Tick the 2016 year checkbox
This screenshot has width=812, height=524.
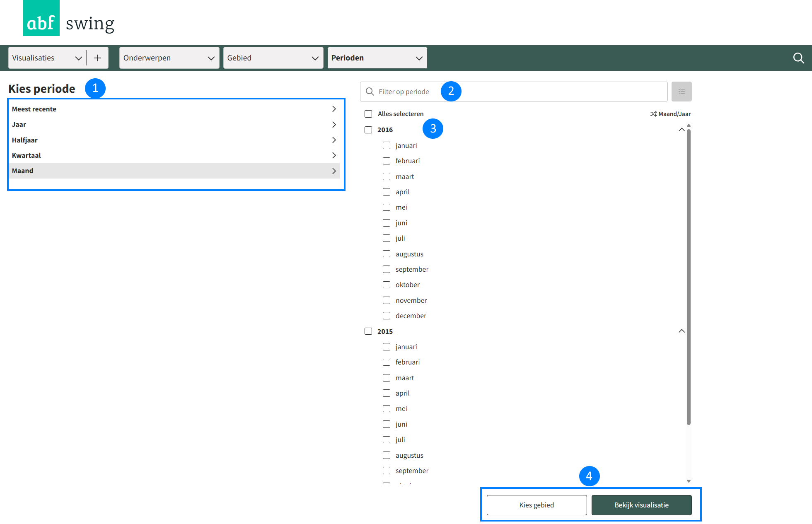pos(368,130)
